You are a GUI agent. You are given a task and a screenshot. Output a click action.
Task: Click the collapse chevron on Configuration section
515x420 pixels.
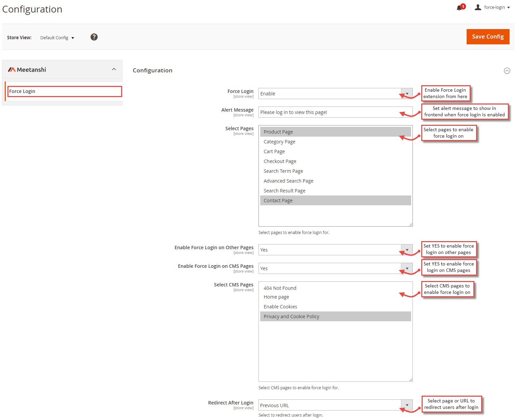point(507,71)
